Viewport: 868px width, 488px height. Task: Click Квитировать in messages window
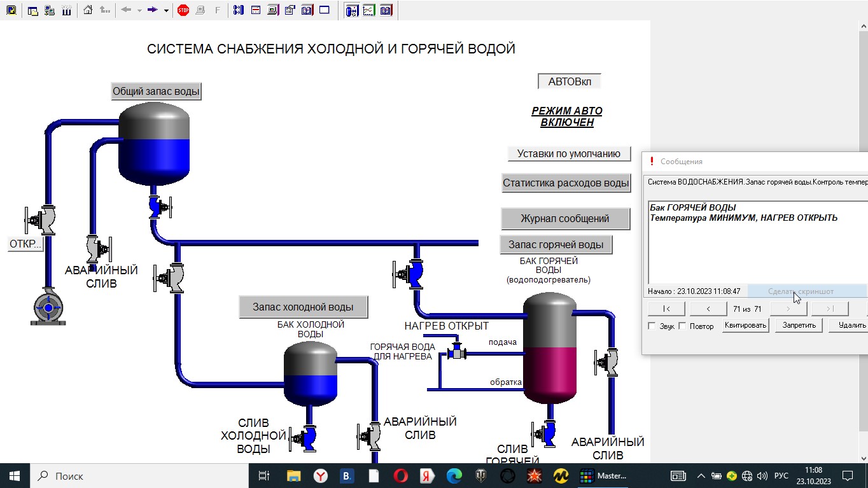point(746,325)
